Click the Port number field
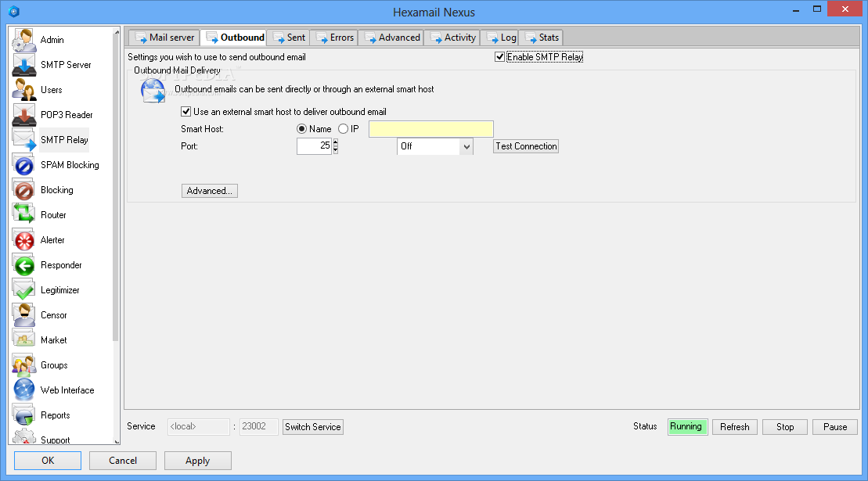Viewport: 868px width, 481px height. pos(314,146)
